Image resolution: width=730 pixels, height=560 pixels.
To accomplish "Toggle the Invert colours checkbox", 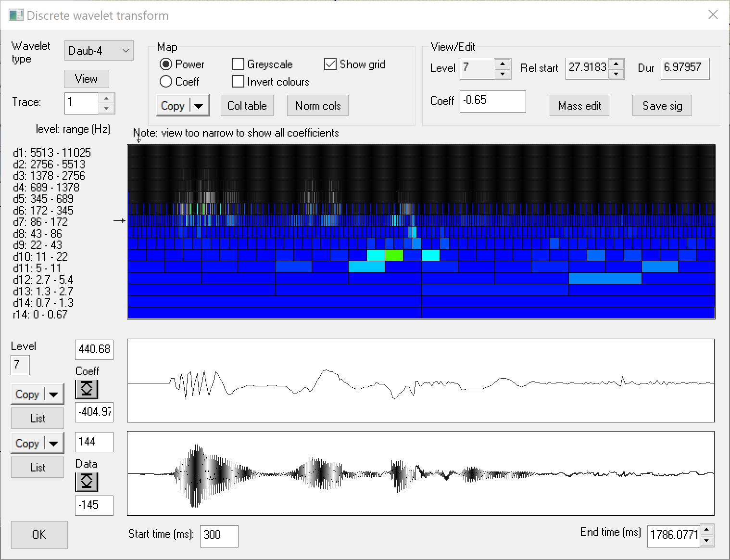I will pyautogui.click(x=238, y=82).
